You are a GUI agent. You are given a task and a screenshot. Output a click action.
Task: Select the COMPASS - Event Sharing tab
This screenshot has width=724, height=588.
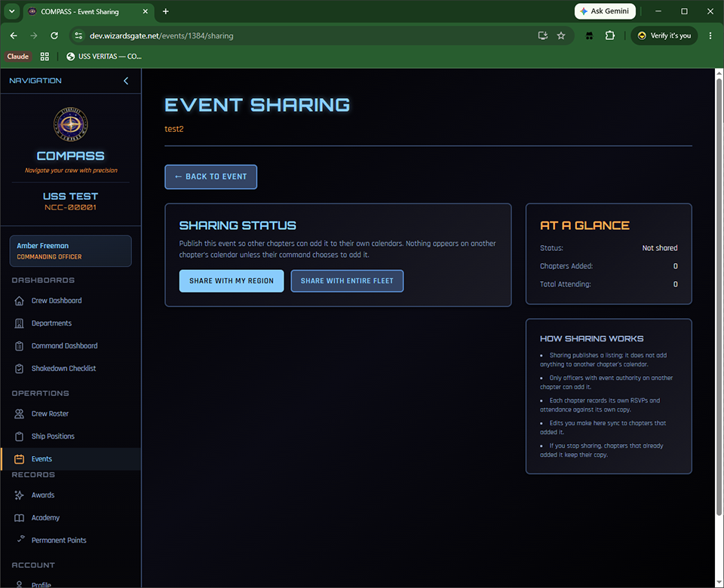[87, 11]
